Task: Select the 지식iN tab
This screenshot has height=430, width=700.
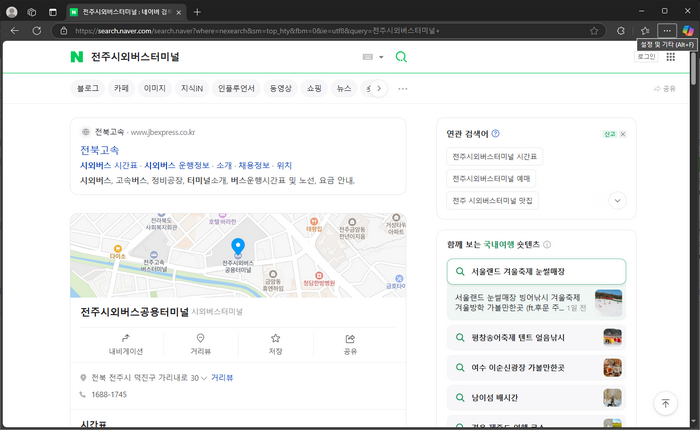Action: 192,88
